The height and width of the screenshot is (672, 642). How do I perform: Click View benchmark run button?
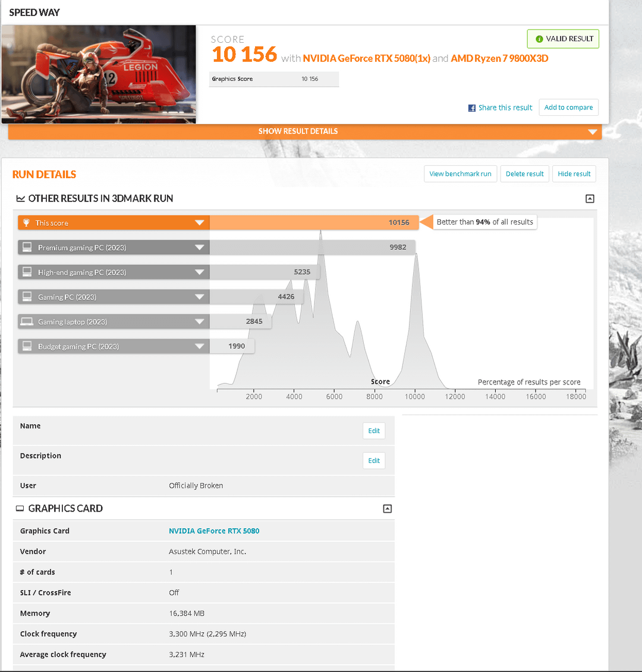460,174
